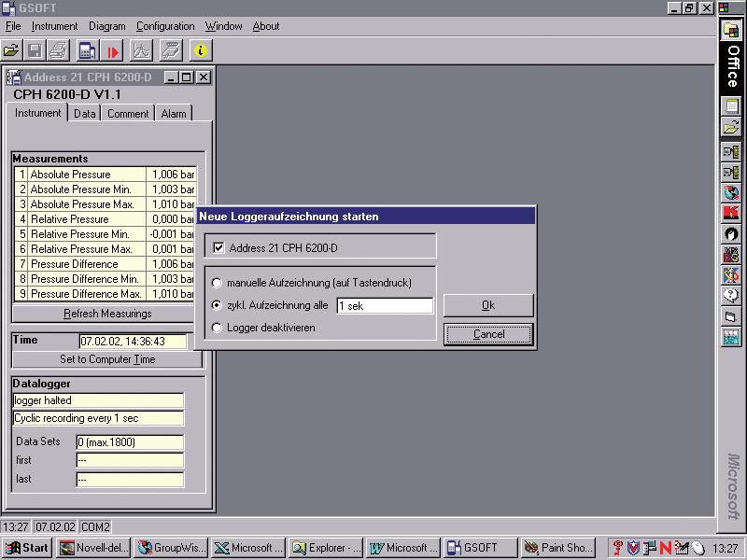Select the Instrument tab
The image size is (747, 560).
click(x=37, y=113)
